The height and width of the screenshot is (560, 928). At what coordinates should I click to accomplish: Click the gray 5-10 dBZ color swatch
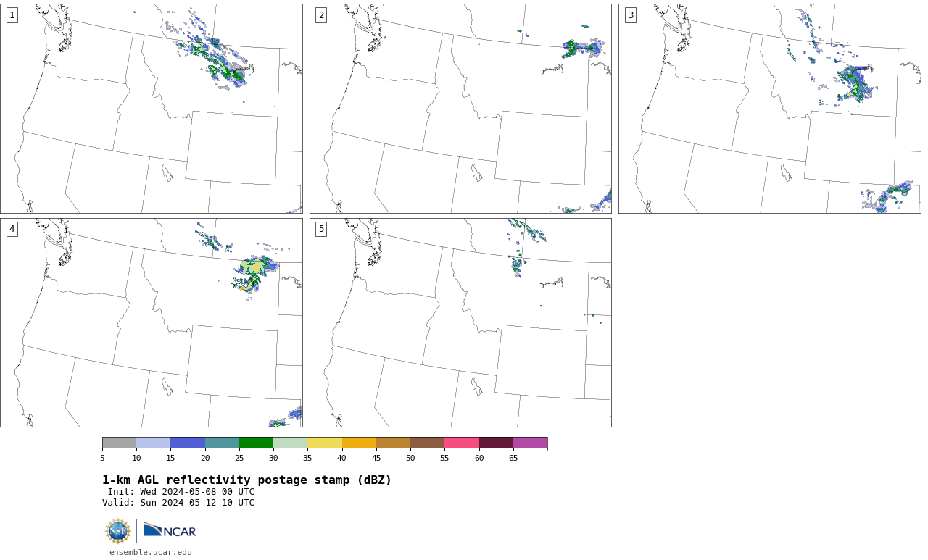coord(120,443)
